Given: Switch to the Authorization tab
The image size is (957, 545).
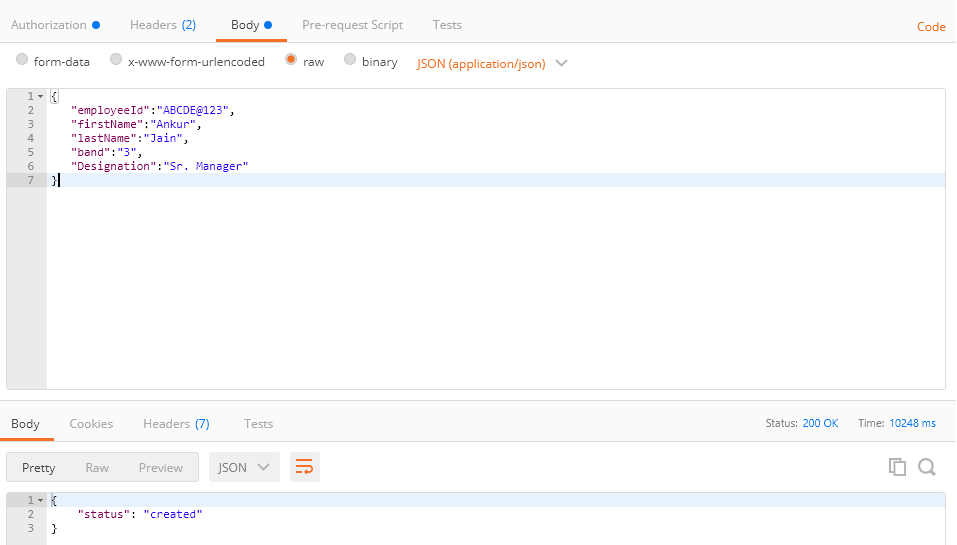Looking at the screenshot, I should tap(49, 24).
